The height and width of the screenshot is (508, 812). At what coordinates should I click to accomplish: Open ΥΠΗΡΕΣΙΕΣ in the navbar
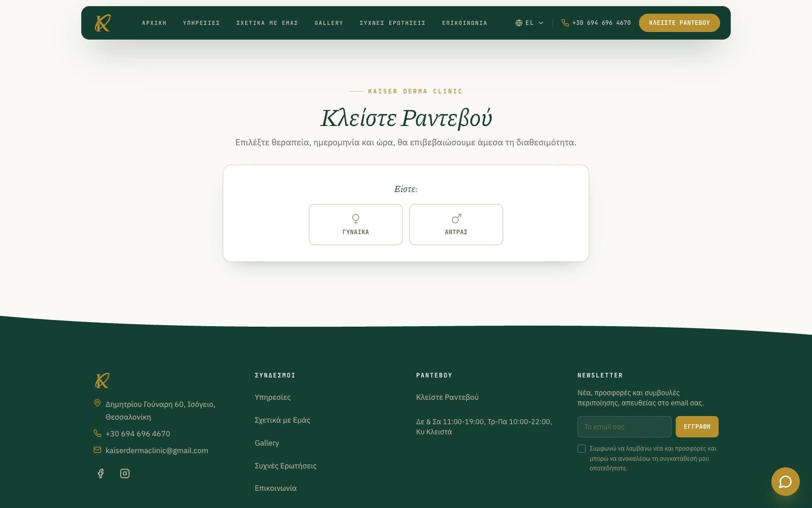point(201,23)
